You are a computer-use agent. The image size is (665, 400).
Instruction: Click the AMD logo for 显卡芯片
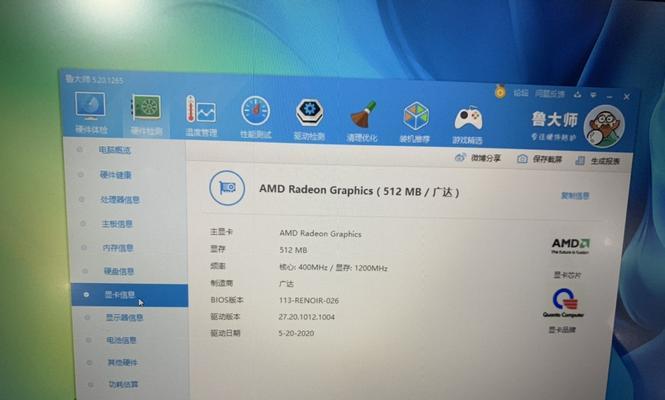(570, 245)
